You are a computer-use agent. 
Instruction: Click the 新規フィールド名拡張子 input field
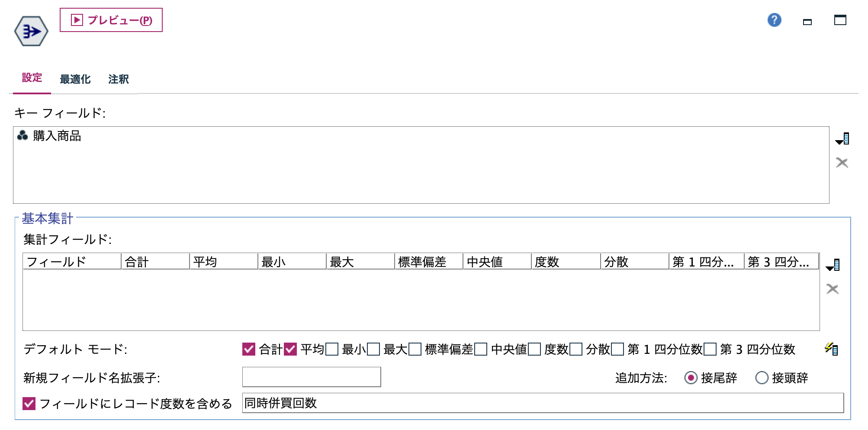tap(311, 377)
